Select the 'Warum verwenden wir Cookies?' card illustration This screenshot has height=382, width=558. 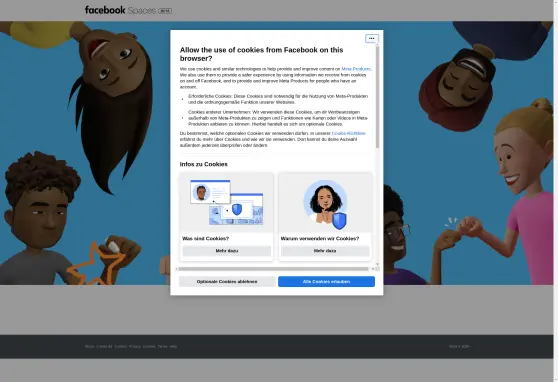click(x=325, y=203)
